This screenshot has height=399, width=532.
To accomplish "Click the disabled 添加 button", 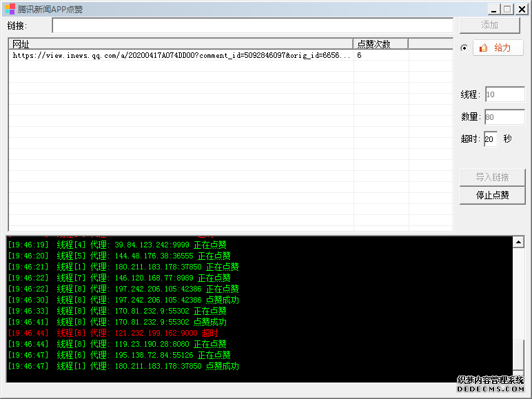I will pos(489,25).
